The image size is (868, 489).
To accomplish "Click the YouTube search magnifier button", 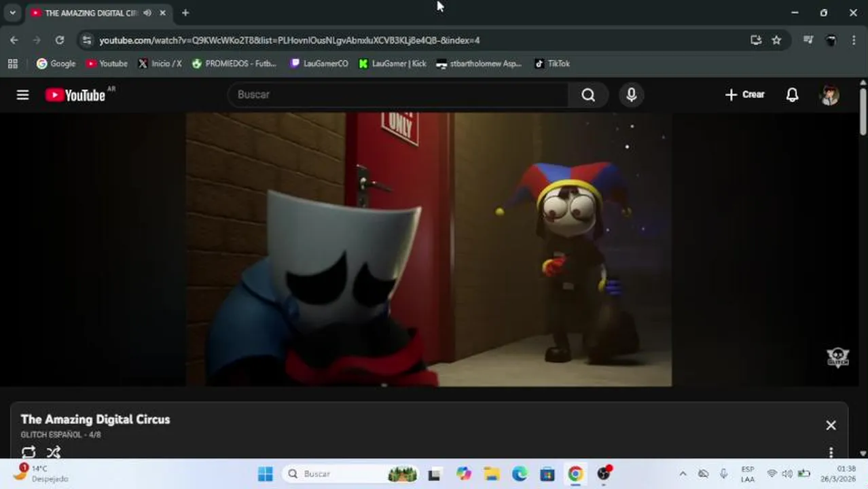I will click(x=588, y=95).
